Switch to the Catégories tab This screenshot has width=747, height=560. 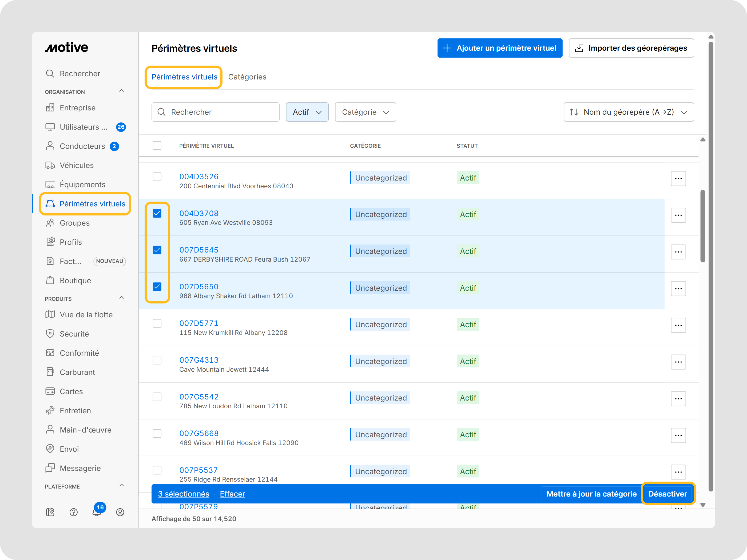(247, 77)
